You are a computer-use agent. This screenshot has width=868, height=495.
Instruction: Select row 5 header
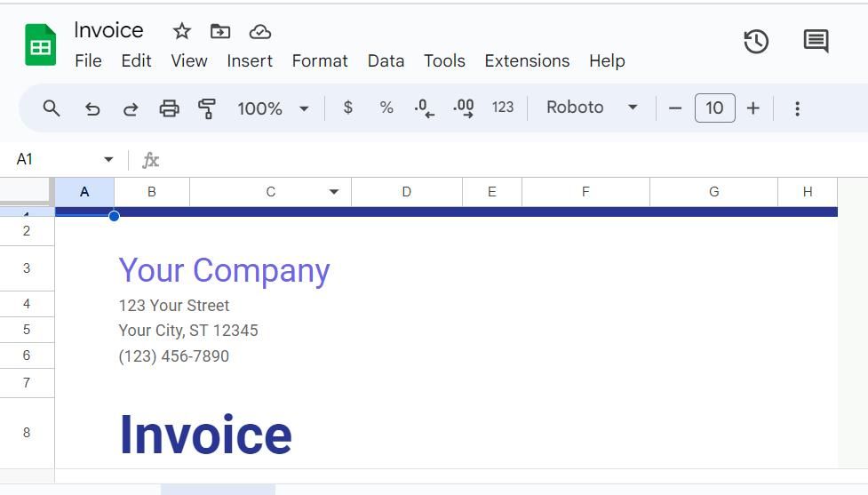[27, 330]
